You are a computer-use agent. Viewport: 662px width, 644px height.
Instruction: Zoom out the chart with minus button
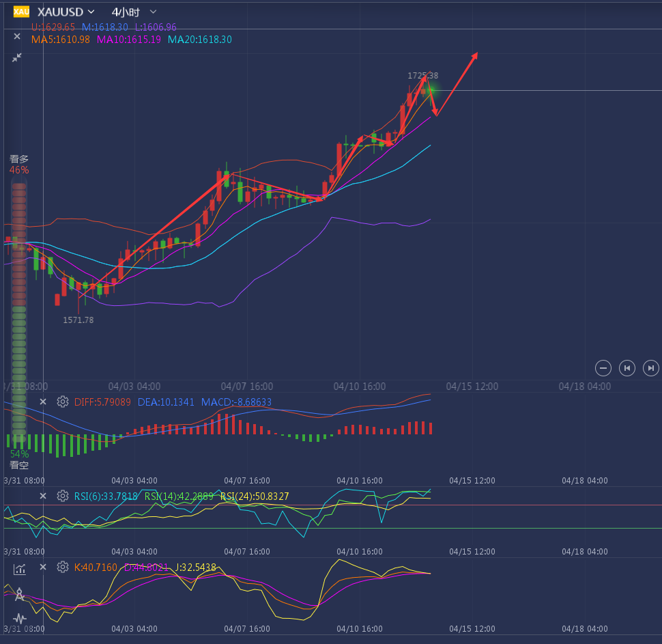point(603,368)
